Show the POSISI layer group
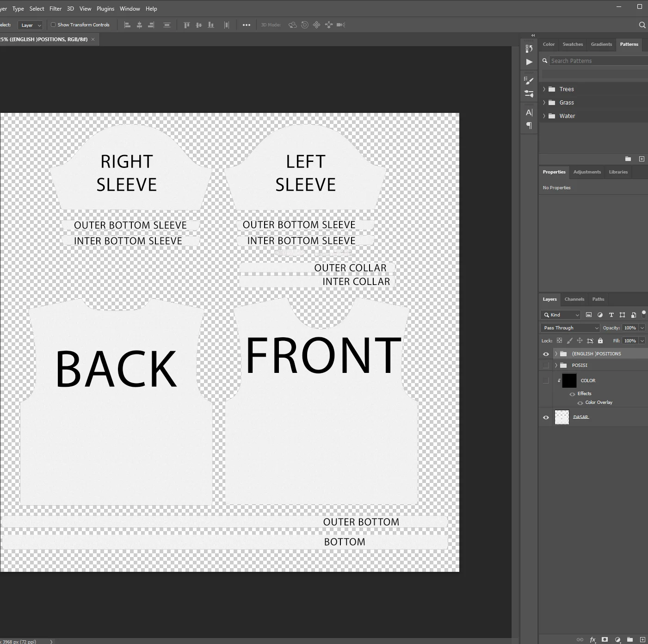 pos(546,365)
